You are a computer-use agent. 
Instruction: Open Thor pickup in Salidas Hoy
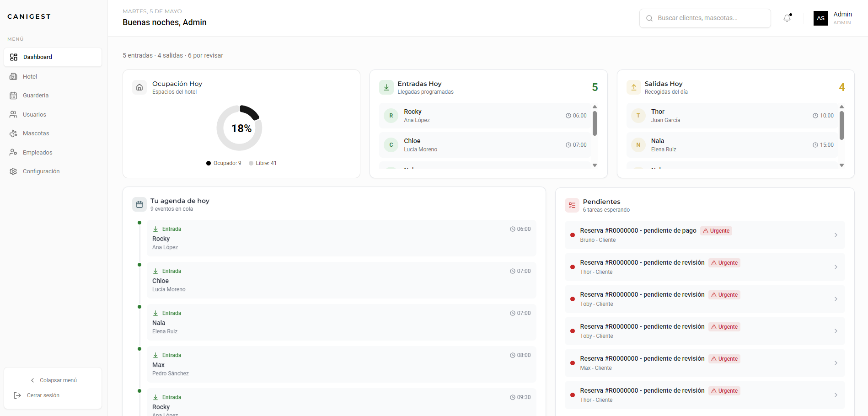pos(732,116)
